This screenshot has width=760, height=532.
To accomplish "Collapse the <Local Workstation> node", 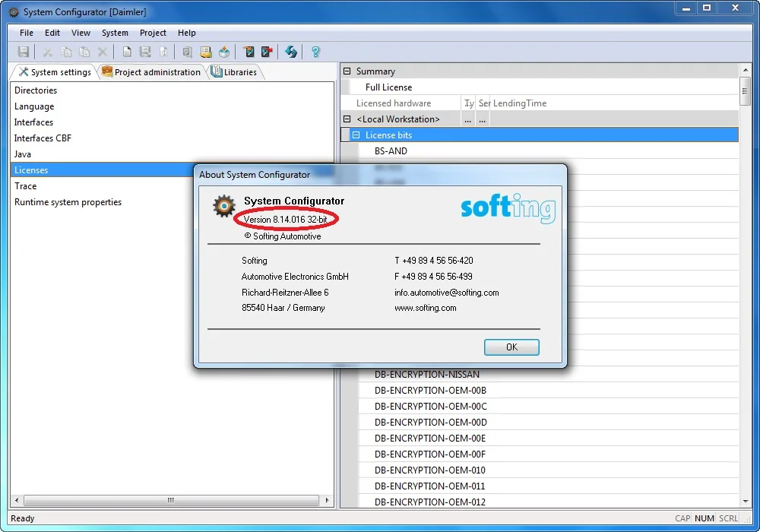I will point(347,119).
